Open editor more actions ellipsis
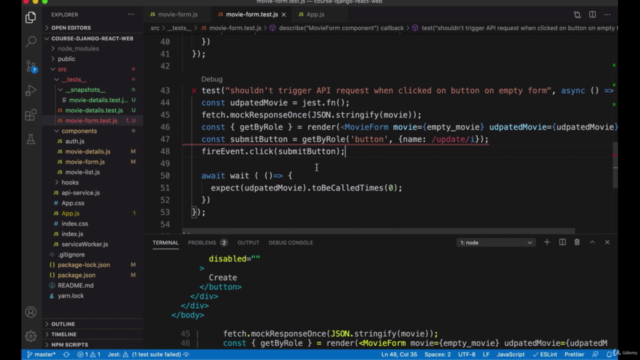 coord(607,15)
